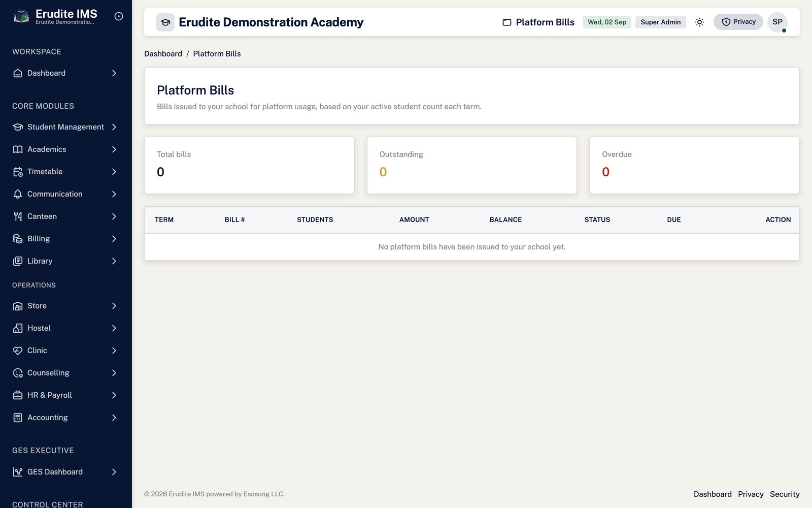Expand Dashboard menu chevron
The height and width of the screenshot is (508, 812).
114,73
